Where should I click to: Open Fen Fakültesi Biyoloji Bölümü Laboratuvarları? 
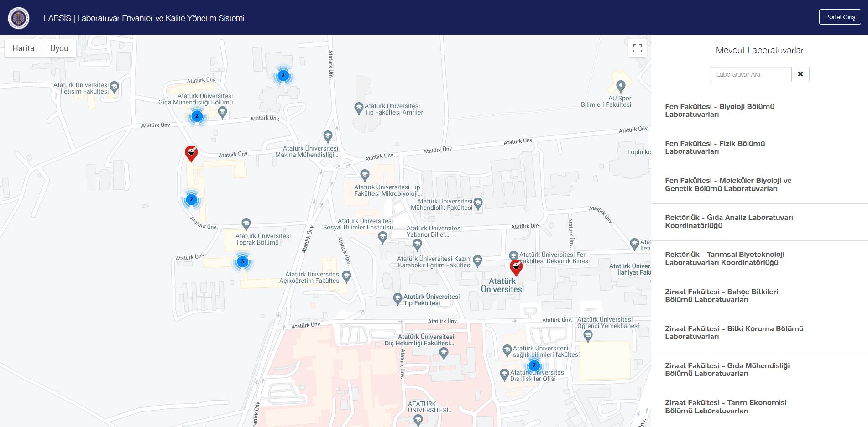click(719, 110)
